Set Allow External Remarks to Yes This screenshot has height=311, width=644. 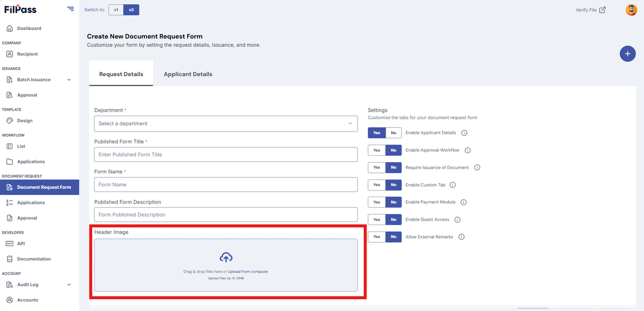coord(377,237)
